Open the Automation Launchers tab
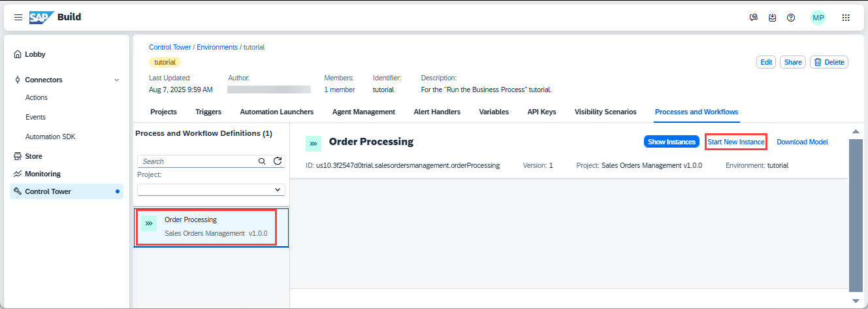 [277, 112]
